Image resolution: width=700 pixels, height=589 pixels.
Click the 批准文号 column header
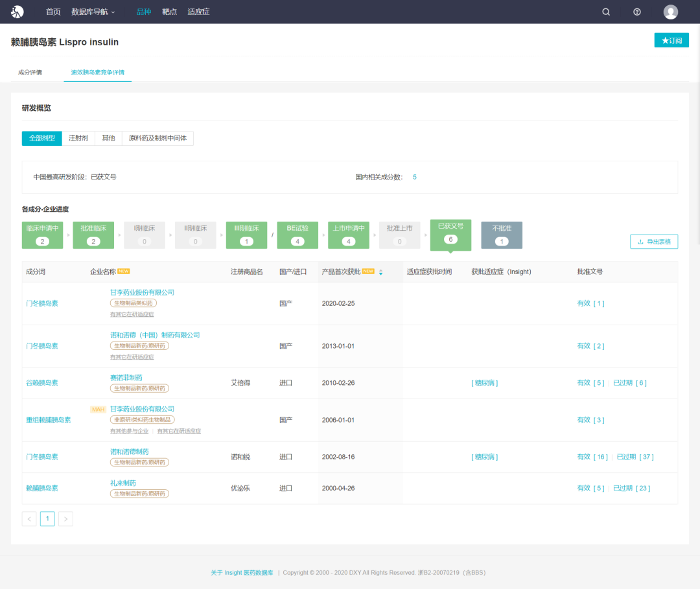pyautogui.click(x=590, y=271)
